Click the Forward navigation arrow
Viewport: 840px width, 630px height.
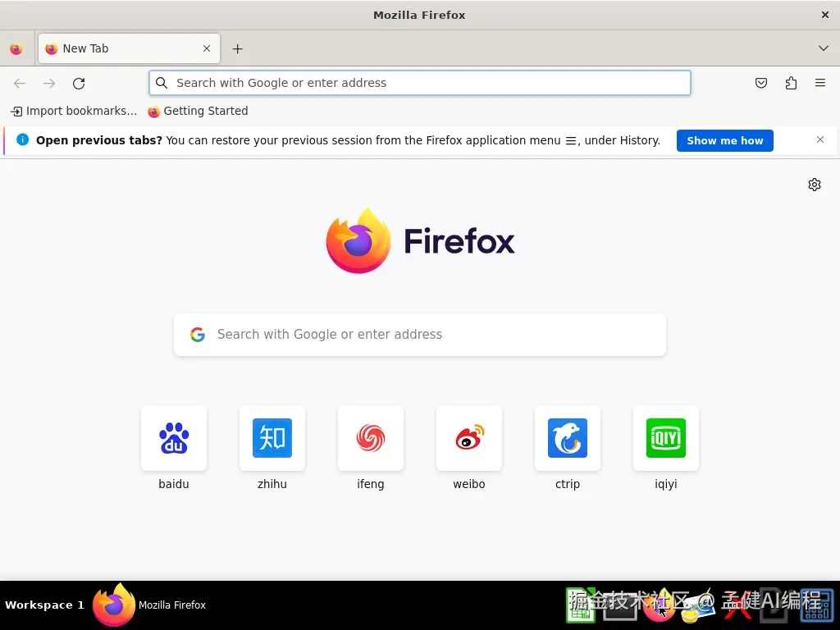[x=49, y=83]
